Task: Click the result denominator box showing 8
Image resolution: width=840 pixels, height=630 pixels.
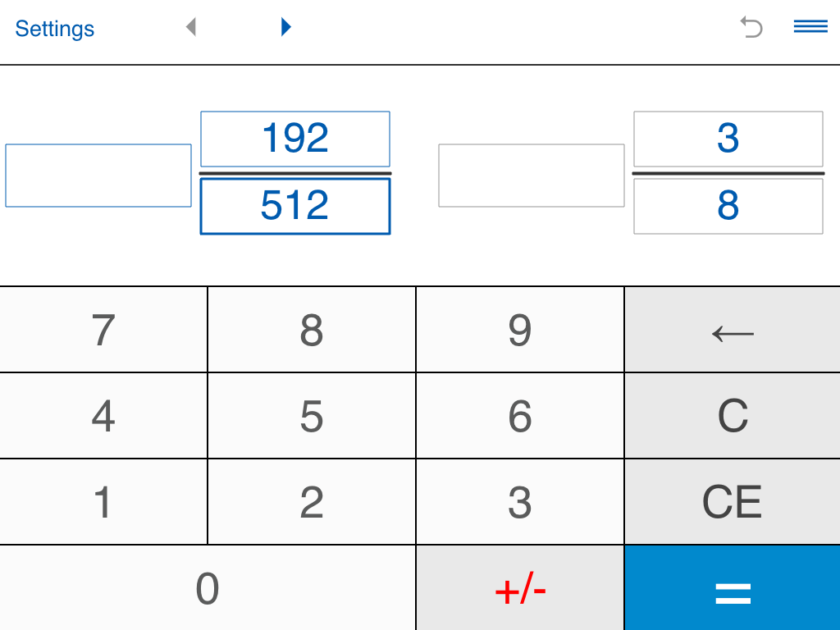Action: click(x=728, y=206)
